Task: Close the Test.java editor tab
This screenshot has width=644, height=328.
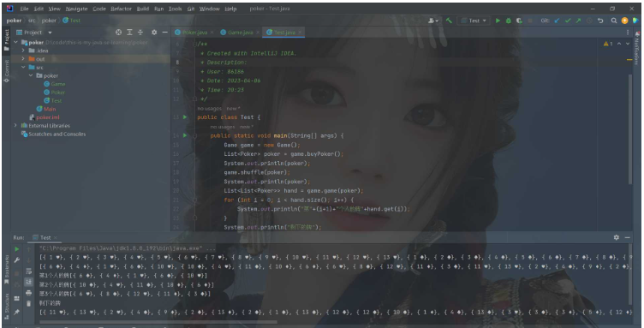Action: (300, 33)
